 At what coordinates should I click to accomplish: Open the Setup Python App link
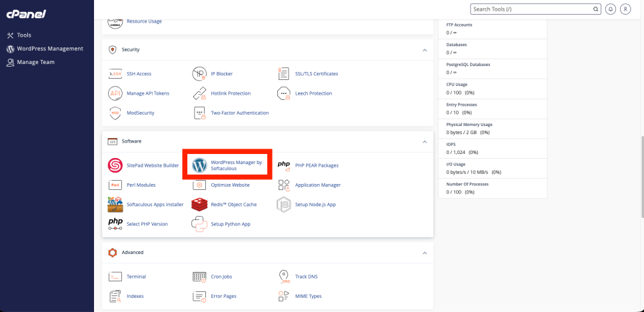pyautogui.click(x=231, y=224)
